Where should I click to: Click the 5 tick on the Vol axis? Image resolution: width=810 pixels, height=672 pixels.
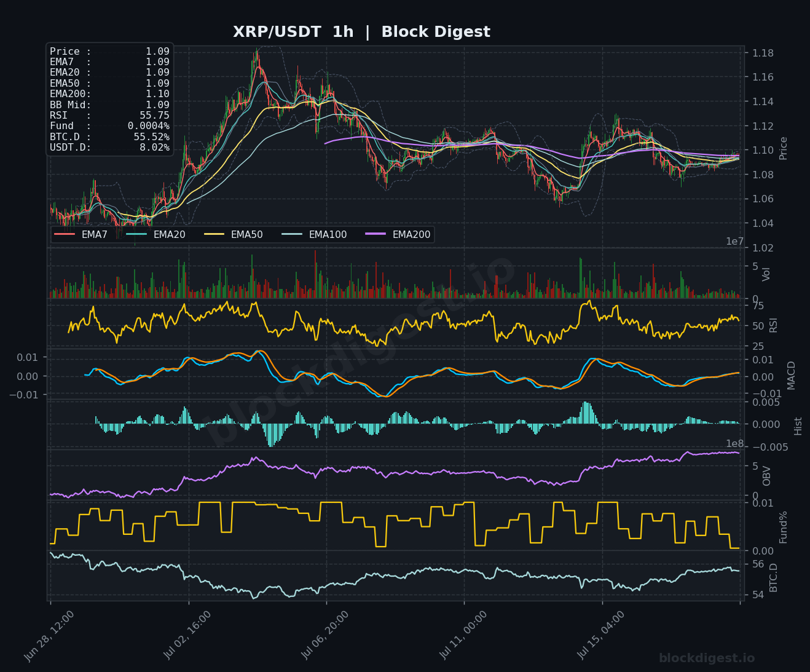pos(755,266)
